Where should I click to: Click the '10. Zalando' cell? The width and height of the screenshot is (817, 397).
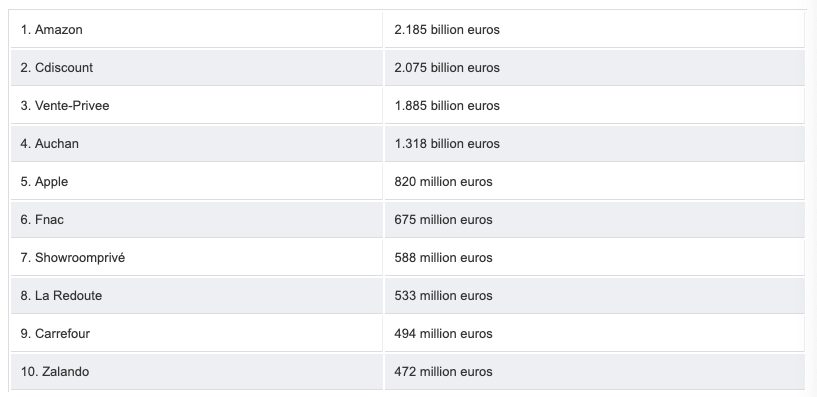coord(196,372)
